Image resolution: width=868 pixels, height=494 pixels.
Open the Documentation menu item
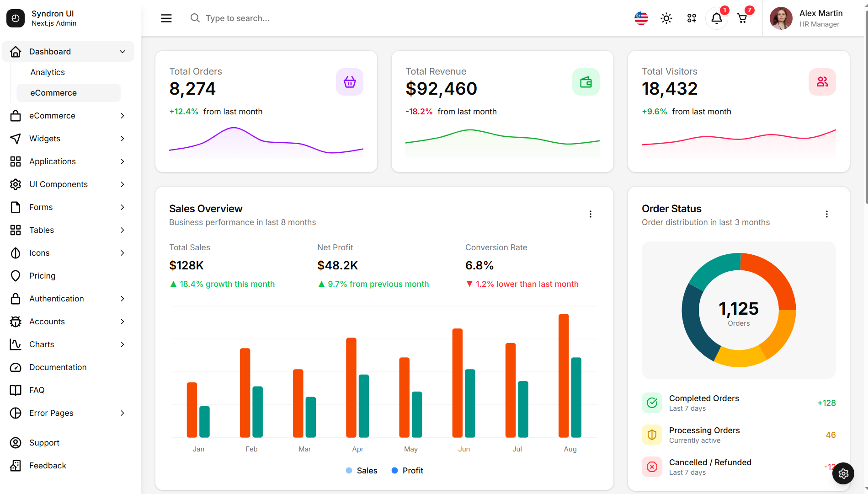coord(68,367)
